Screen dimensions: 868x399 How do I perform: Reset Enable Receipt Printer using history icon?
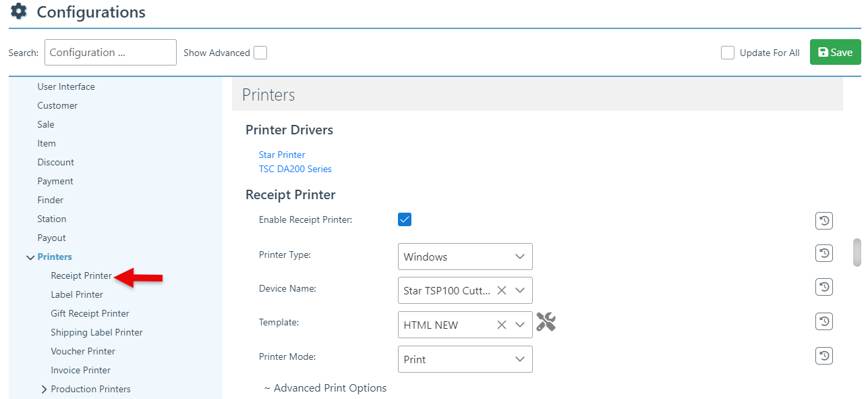point(823,220)
